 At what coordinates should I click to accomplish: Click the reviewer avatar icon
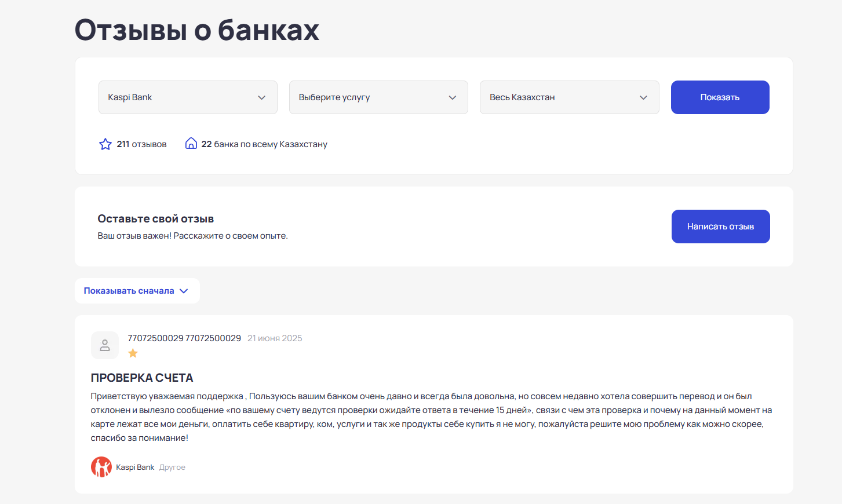click(105, 345)
